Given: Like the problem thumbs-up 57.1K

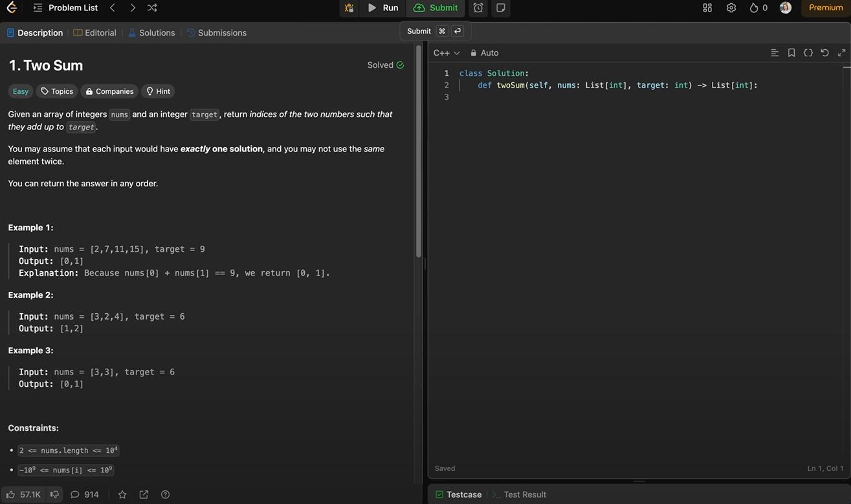Looking at the screenshot, I should [x=24, y=494].
